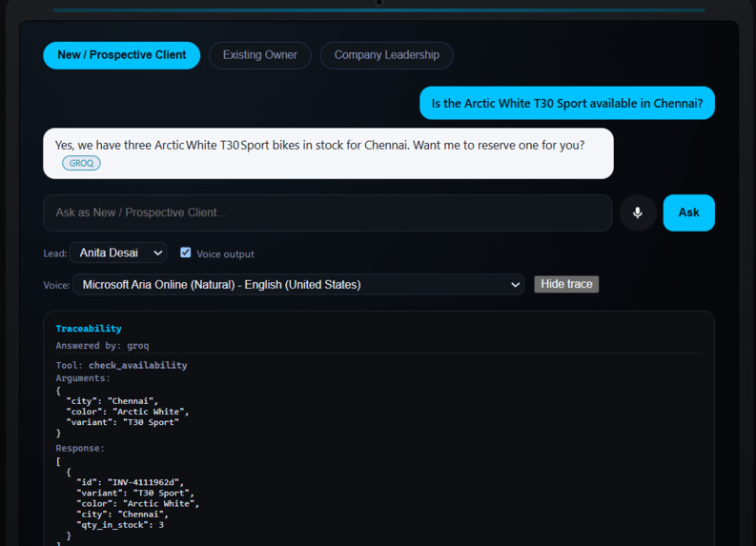
Task: Click the 'Tool: check_availability' line
Action: coord(121,365)
